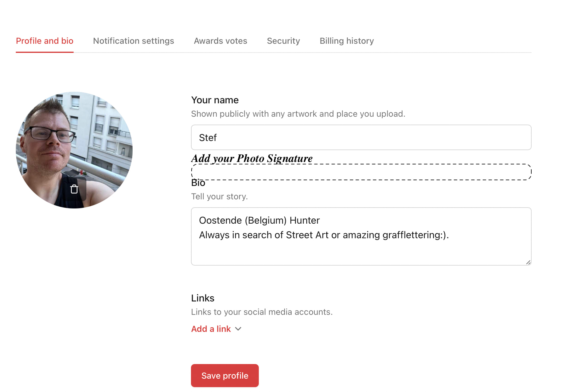
Task: View the Billing history tab
Action: (347, 41)
